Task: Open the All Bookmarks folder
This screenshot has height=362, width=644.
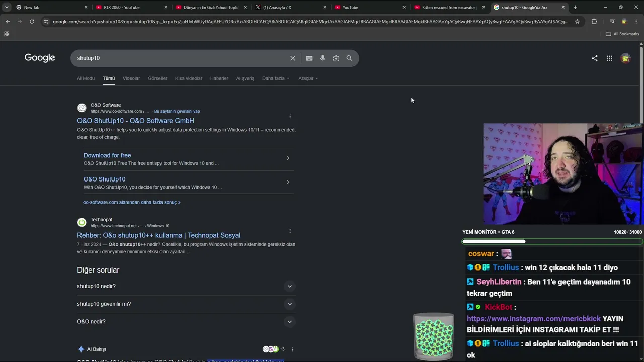Action: pos(622,34)
